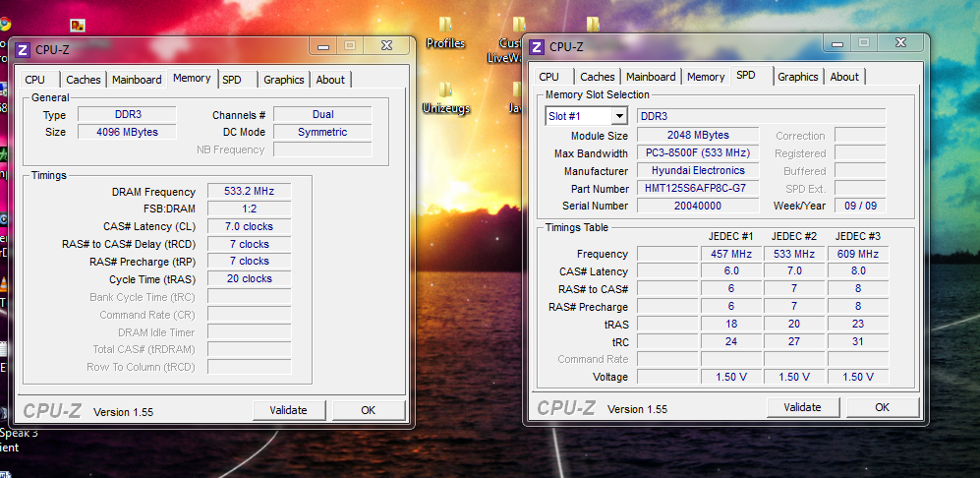The height and width of the screenshot is (478, 980).
Task: Click the CPU-Z logo icon in left window title bar
Action: (x=23, y=50)
